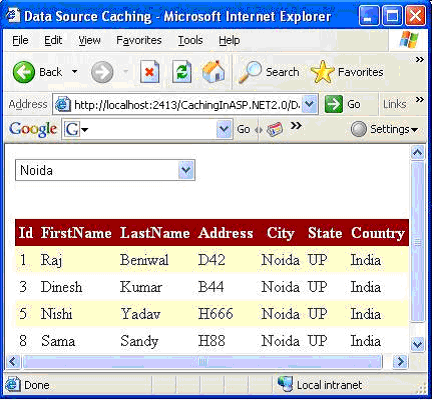Select the cell Kumar

(x=141, y=287)
